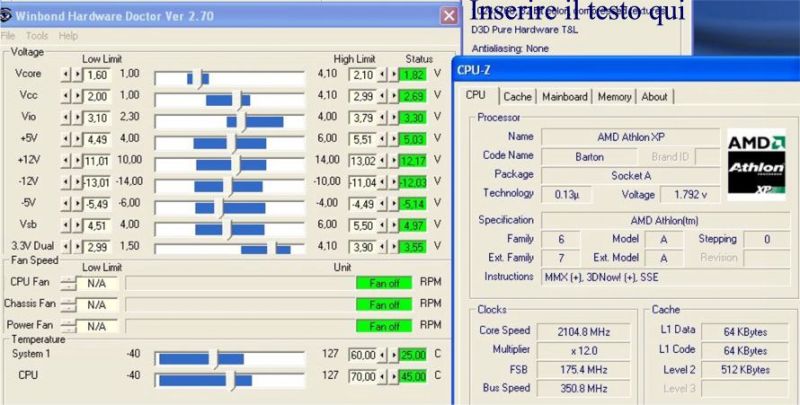Increase Vio low limit with right arrow
The height and width of the screenshot is (405, 800).
(77, 118)
